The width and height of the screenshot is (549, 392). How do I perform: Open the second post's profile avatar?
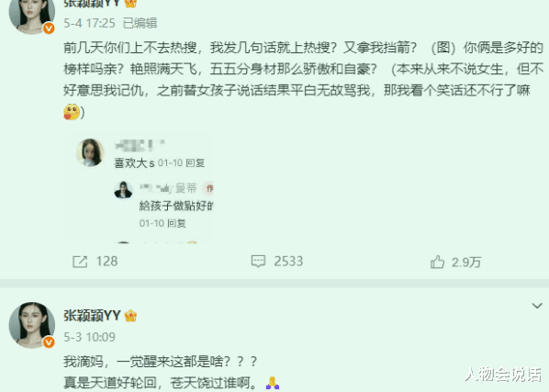[31, 325]
